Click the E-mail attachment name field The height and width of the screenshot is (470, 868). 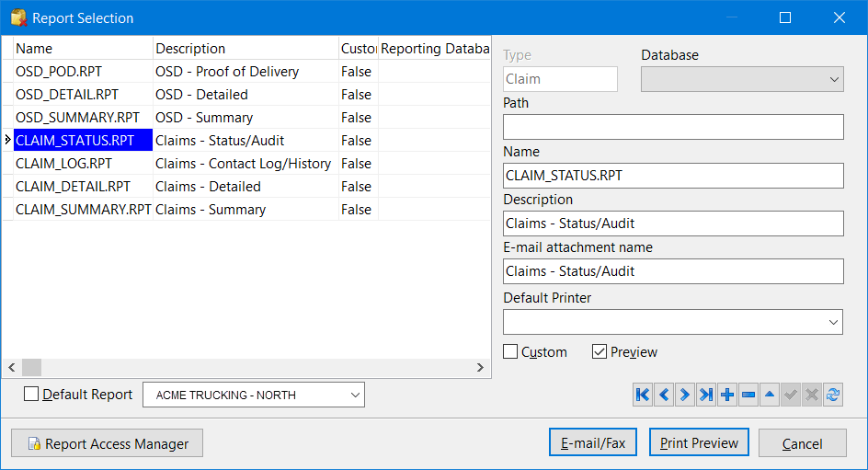click(x=673, y=271)
